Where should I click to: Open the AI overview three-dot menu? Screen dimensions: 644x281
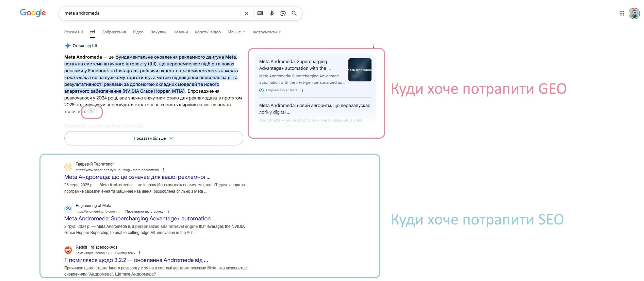tap(373, 46)
